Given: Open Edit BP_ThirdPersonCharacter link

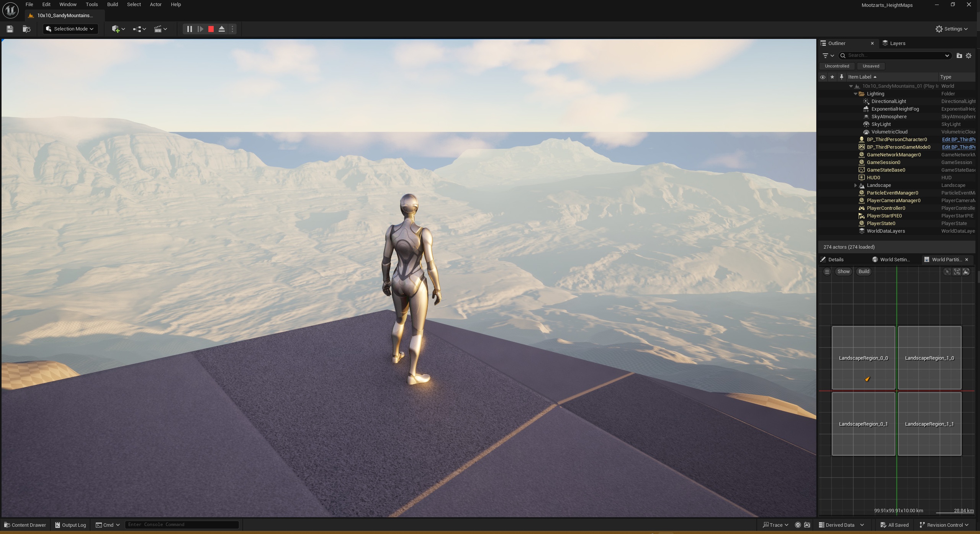Looking at the screenshot, I should pos(958,139).
